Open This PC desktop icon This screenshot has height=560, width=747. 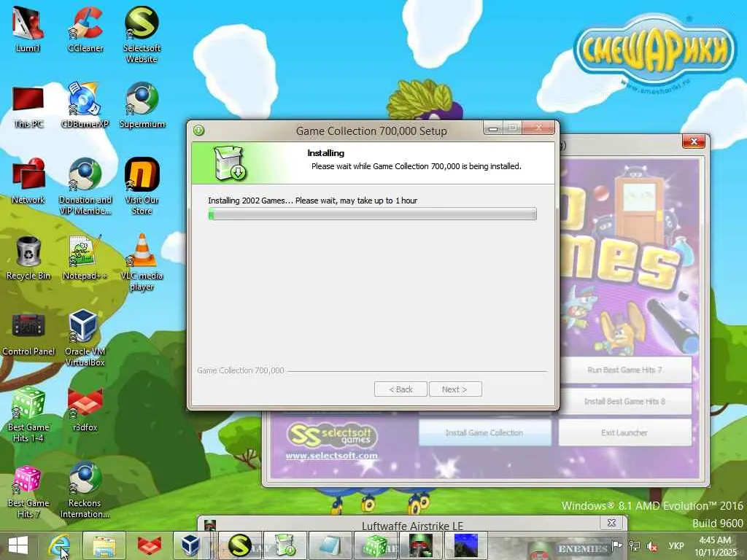click(x=28, y=107)
